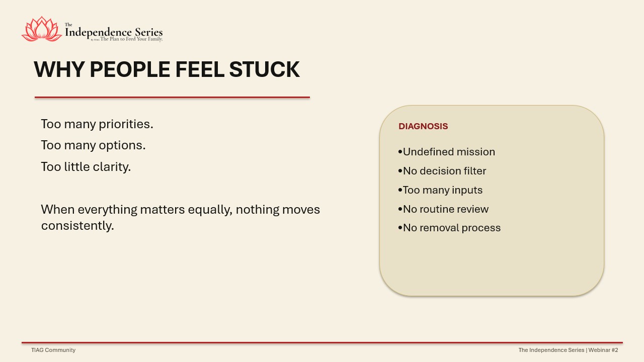Click 'The Plan to Feed Your Family' tagline
The image size is (644, 362).
click(x=131, y=39)
